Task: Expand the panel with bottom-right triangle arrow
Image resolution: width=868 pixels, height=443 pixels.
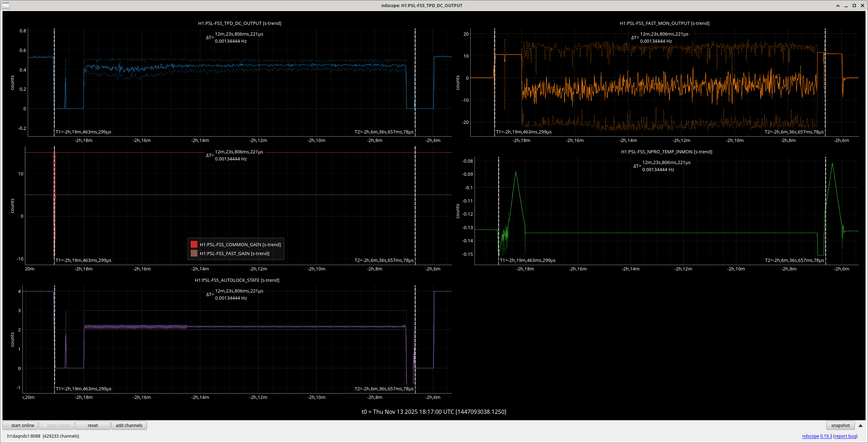Action: click(861, 426)
